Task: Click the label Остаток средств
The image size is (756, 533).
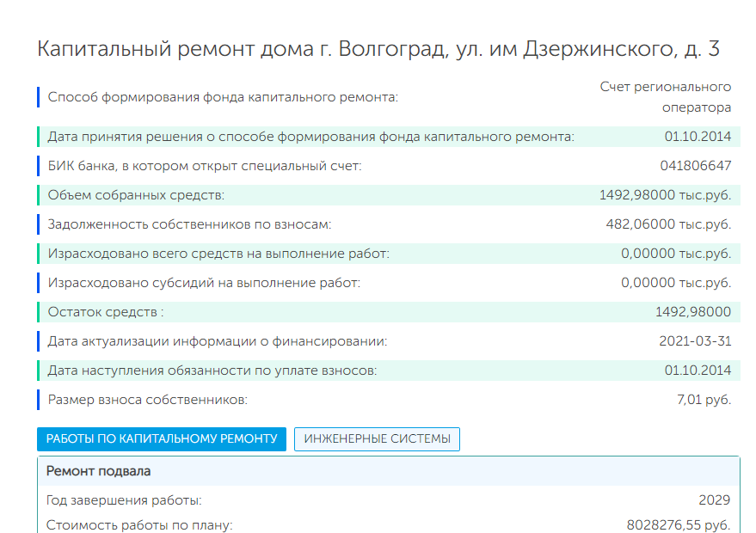Action: tap(106, 312)
